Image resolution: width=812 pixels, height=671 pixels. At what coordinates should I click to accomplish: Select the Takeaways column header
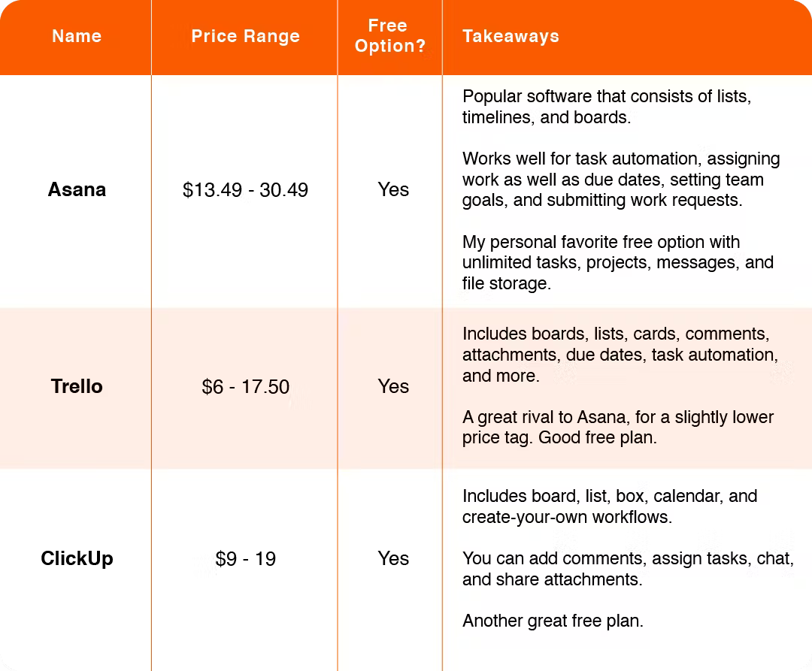pyautogui.click(x=511, y=36)
